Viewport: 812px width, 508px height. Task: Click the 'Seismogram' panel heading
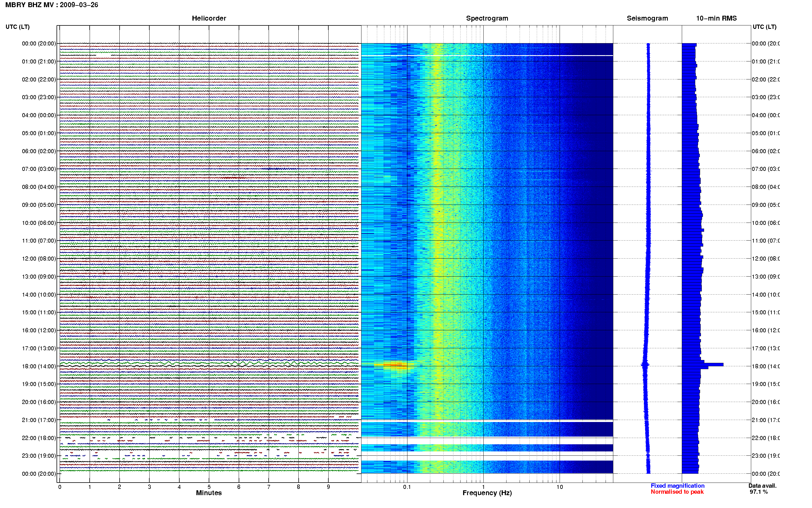coord(647,19)
